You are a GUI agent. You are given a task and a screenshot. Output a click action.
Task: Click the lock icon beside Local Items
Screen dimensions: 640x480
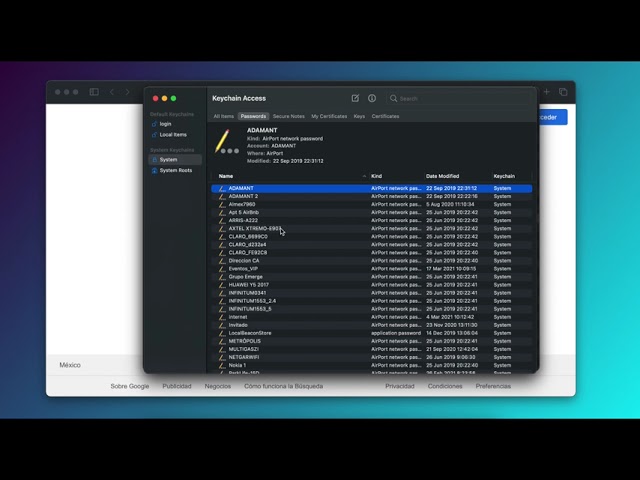tap(154, 135)
